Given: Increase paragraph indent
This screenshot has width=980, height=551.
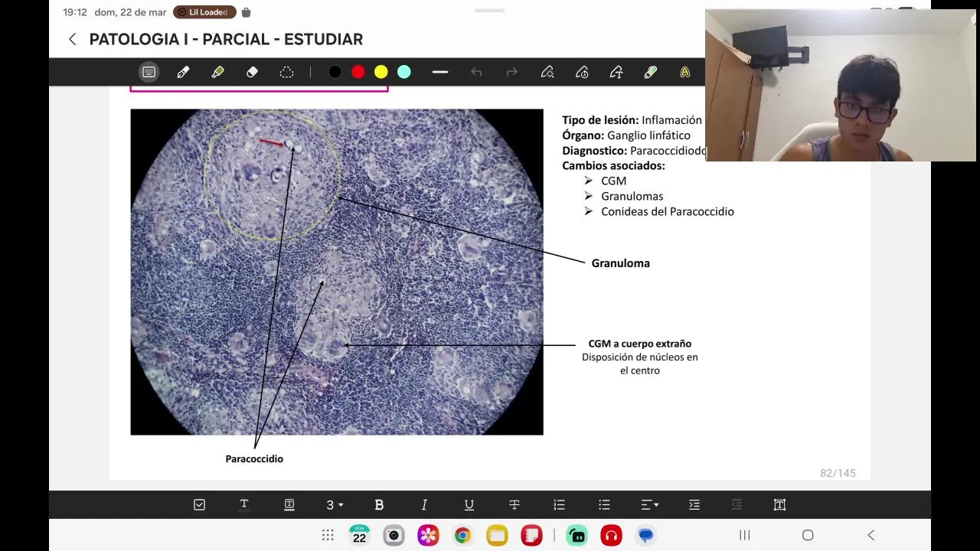Looking at the screenshot, I should [x=694, y=504].
